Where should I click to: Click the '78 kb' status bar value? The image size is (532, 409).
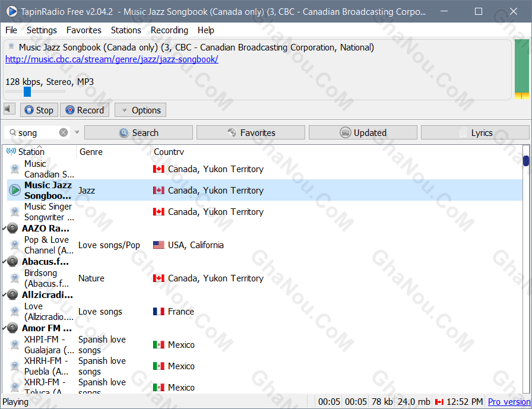pyautogui.click(x=382, y=402)
